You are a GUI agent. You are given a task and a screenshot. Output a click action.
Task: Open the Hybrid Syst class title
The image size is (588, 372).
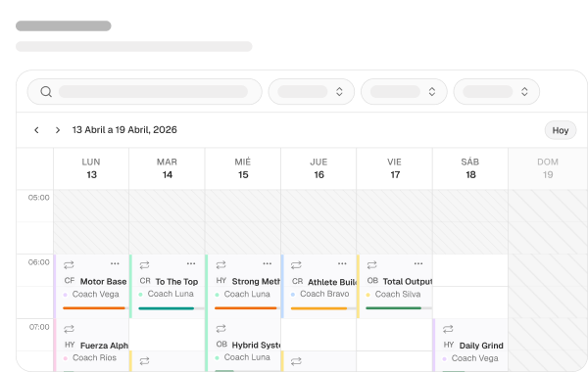(x=256, y=345)
